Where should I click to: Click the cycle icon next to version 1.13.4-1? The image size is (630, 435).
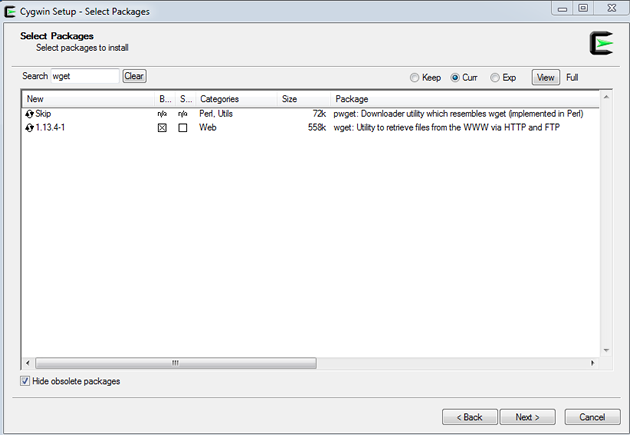coord(29,128)
